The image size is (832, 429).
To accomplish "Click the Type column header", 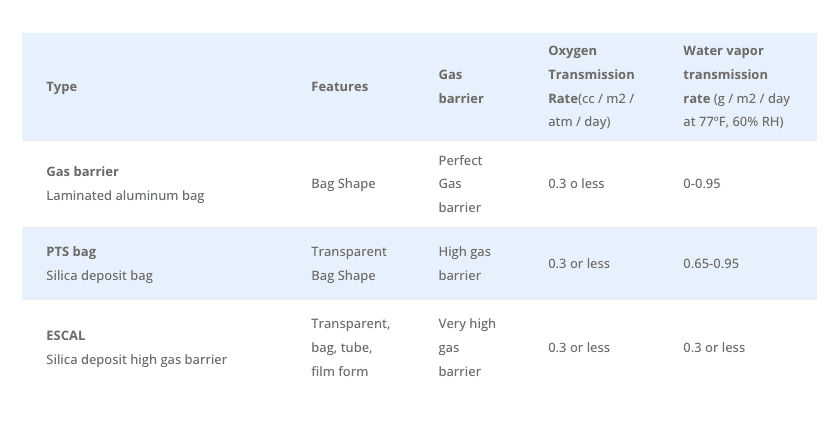I will pyautogui.click(x=62, y=87).
